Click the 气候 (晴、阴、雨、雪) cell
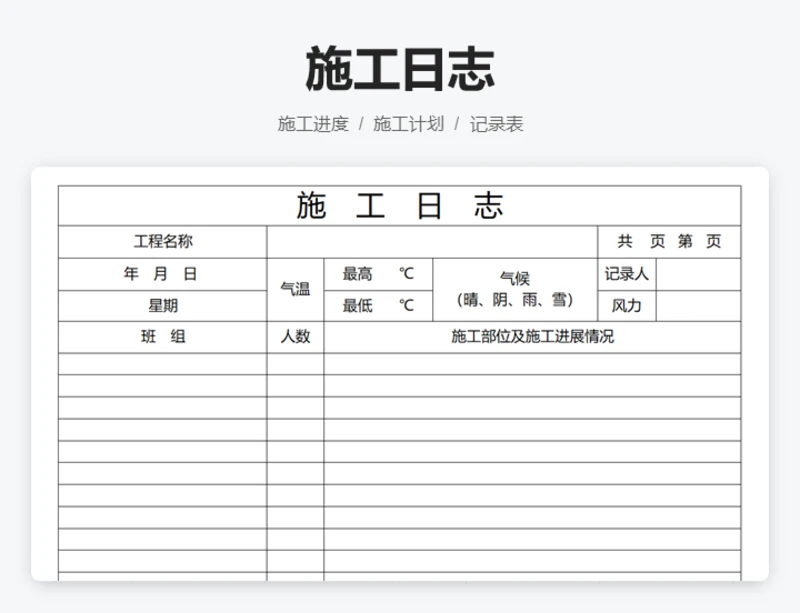This screenshot has height=613, width=800. [515, 290]
